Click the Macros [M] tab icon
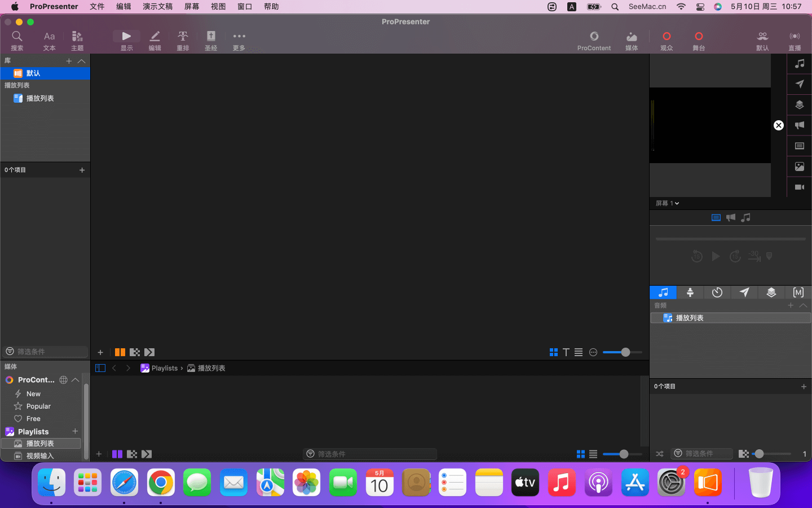Screen dimensions: 812x508 [798, 292]
